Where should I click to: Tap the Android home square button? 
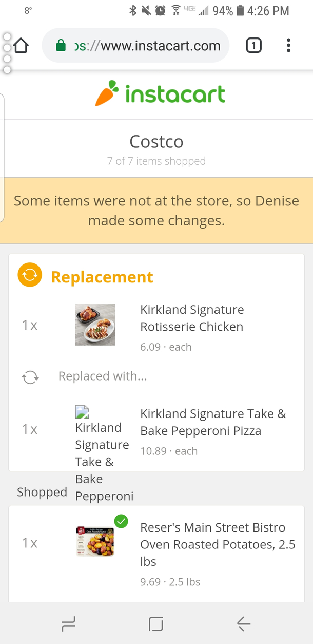click(x=155, y=624)
